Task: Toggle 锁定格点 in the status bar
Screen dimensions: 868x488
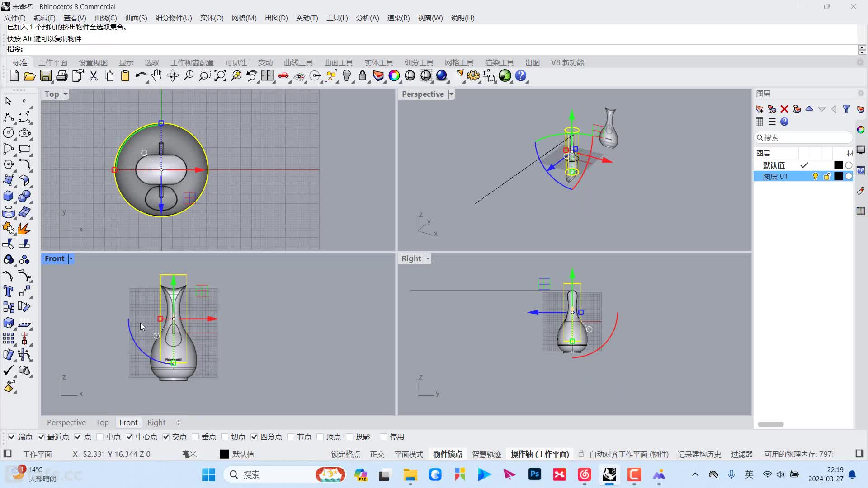Action: point(345,454)
